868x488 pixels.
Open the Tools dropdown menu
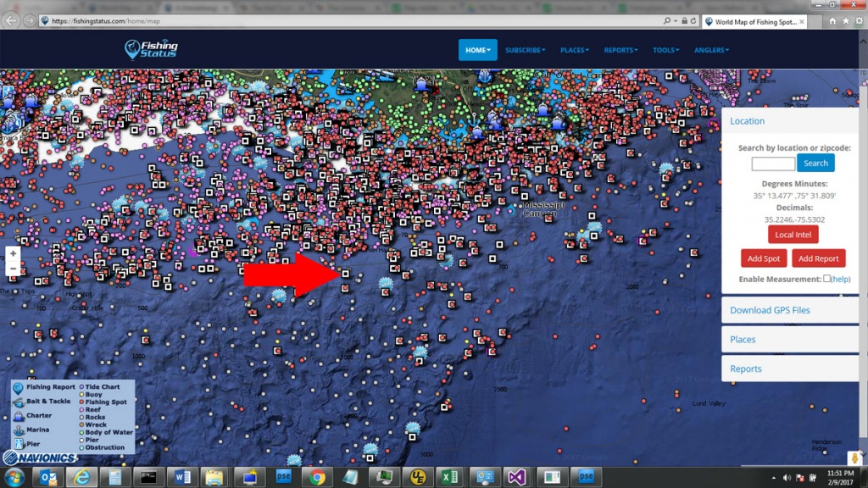pos(665,50)
